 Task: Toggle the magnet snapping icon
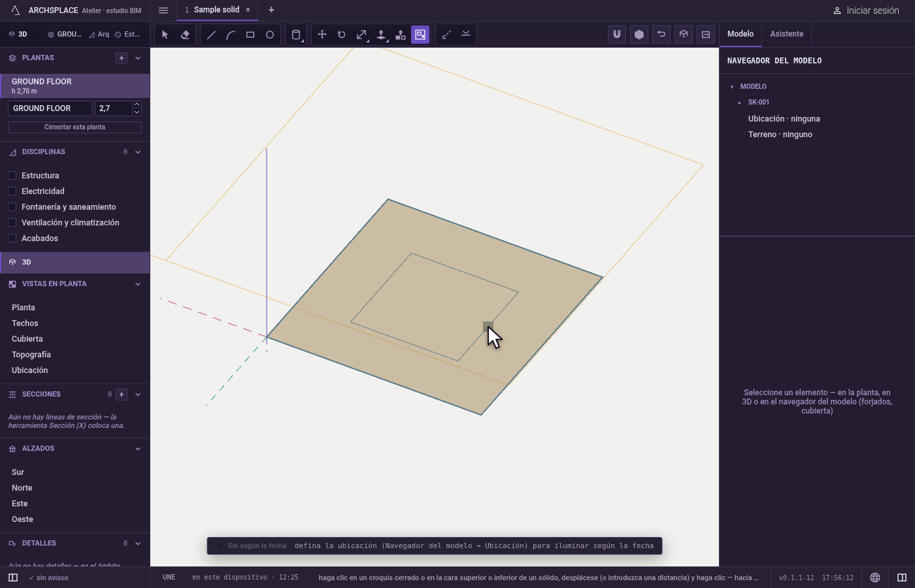617,35
